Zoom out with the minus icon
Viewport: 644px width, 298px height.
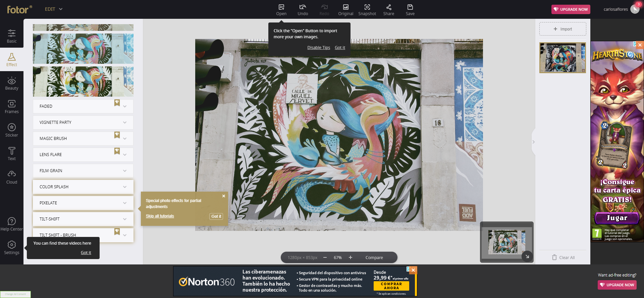click(325, 257)
